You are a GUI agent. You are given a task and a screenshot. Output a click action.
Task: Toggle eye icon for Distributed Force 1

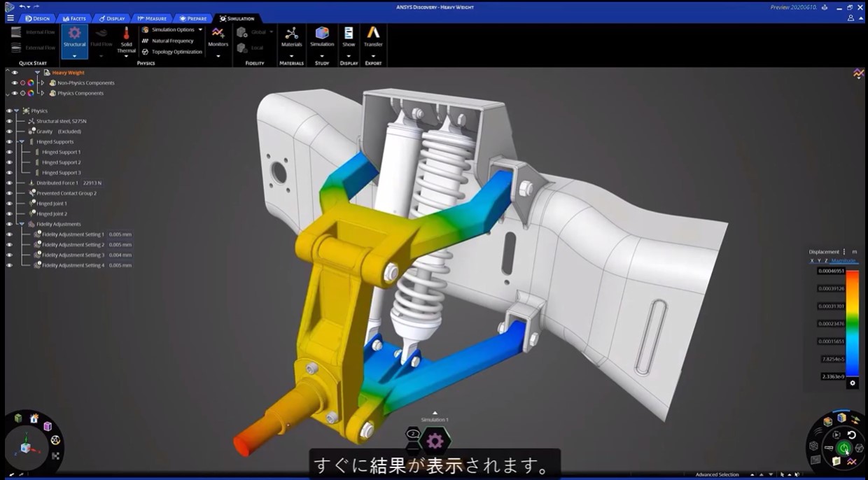click(9, 183)
